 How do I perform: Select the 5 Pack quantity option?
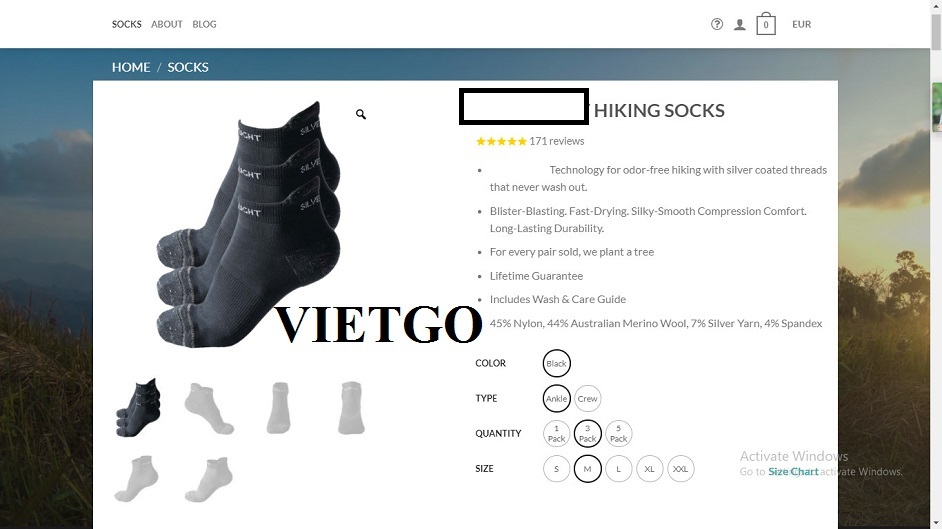point(618,434)
